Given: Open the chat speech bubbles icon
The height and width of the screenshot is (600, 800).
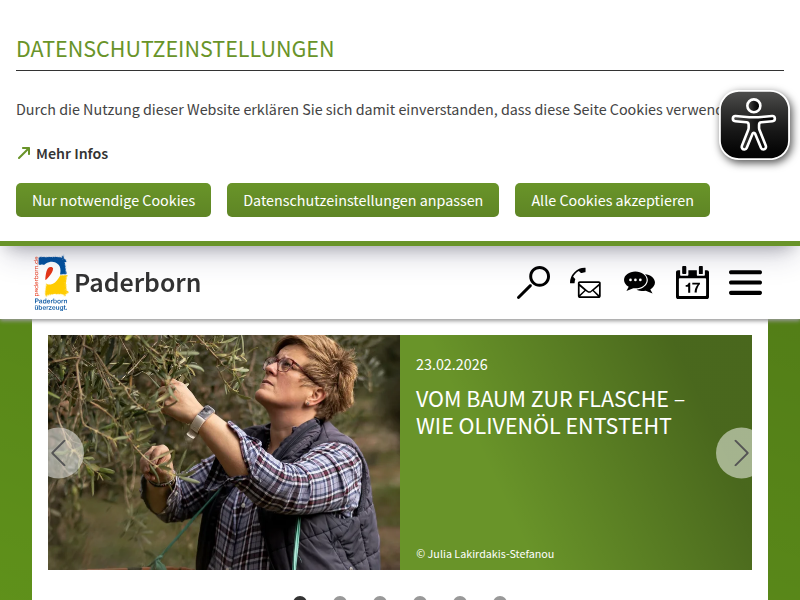Looking at the screenshot, I should [639, 282].
